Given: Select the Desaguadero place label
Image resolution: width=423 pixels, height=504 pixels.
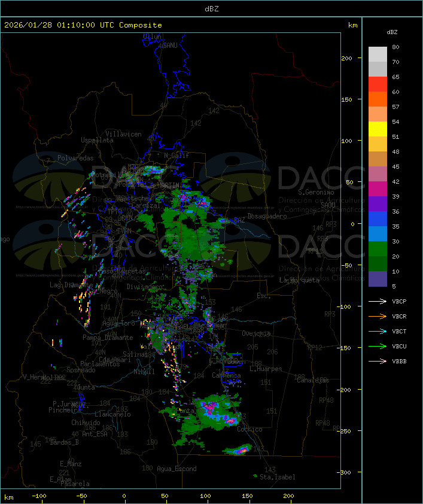Looking at the screenshot, I should (x=267, y=216).
